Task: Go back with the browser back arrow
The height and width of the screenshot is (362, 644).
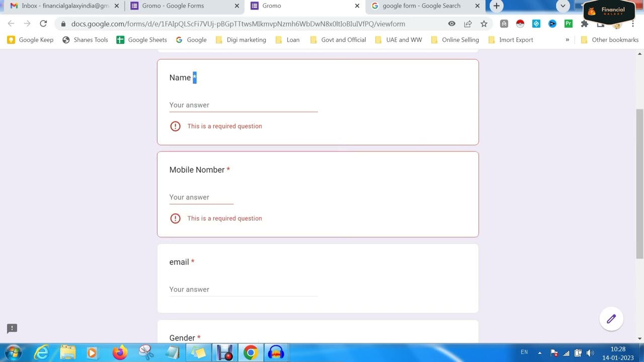Action: click(11, 24)
